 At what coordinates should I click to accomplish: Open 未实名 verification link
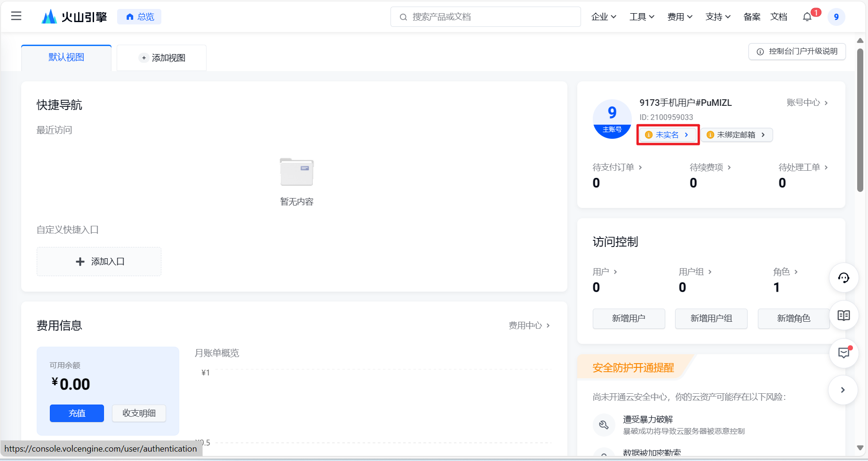668,135
